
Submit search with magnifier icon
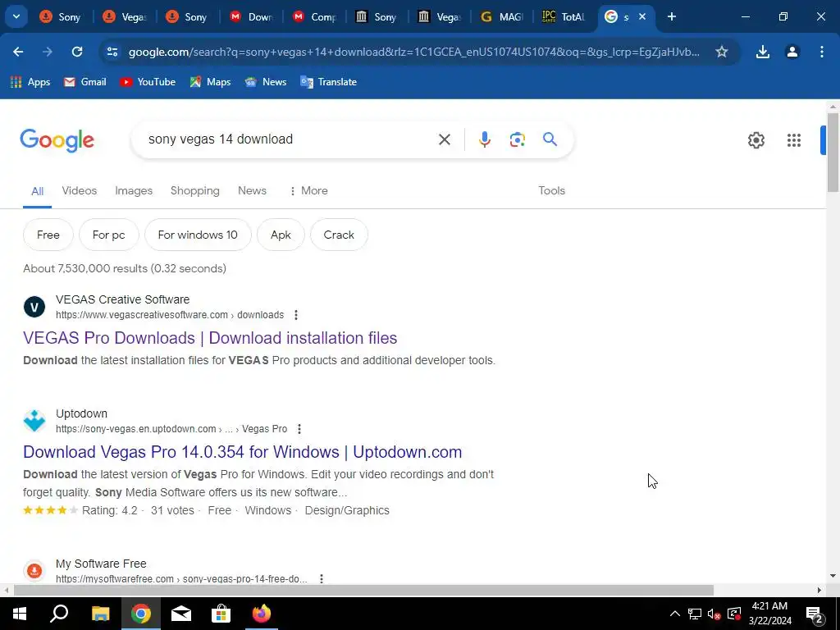(550, 139)
